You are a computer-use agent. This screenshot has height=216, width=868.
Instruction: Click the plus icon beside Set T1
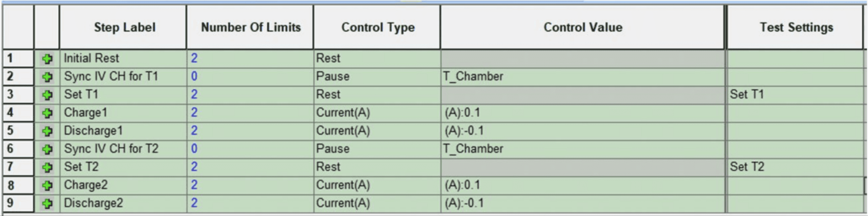(47, 95)
